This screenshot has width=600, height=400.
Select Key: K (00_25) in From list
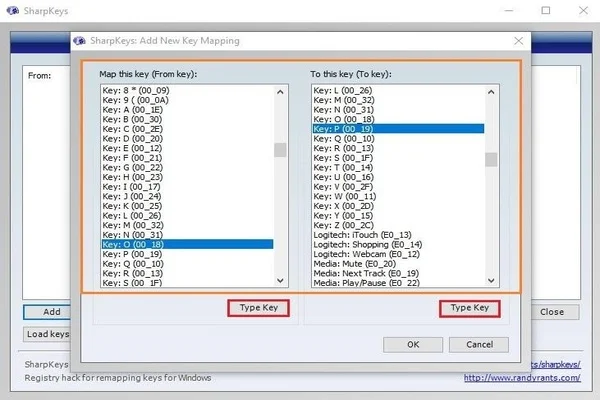pyautogui.click(x=188, y=206)
